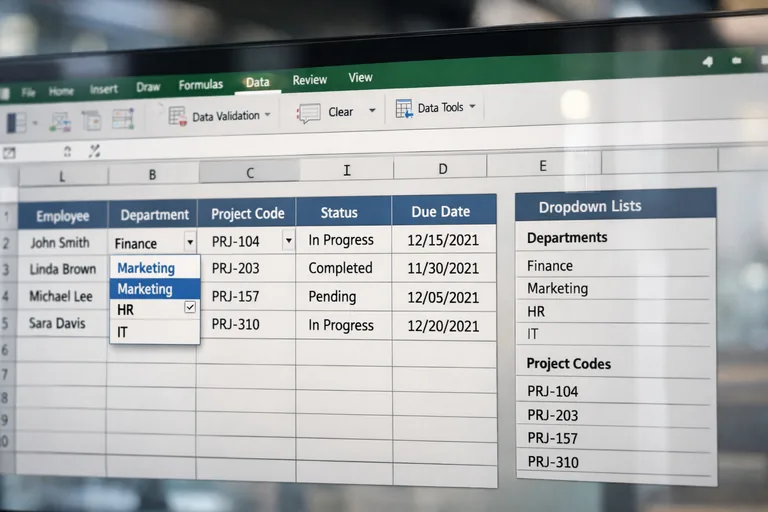Click the Data Tools table icon
The image size is (768, 512).
pyautogui.click(x=404, y=109)
